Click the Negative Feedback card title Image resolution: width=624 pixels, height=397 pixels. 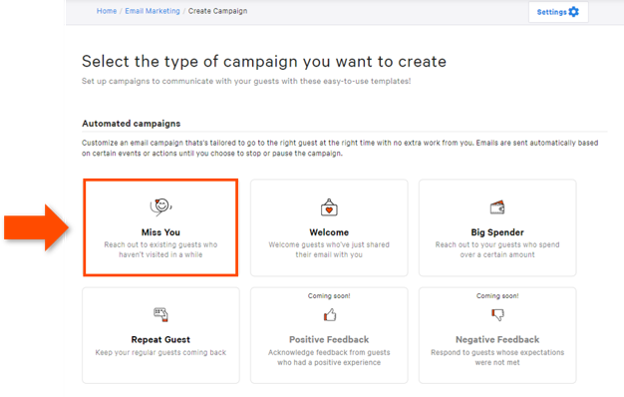point(497,340)
